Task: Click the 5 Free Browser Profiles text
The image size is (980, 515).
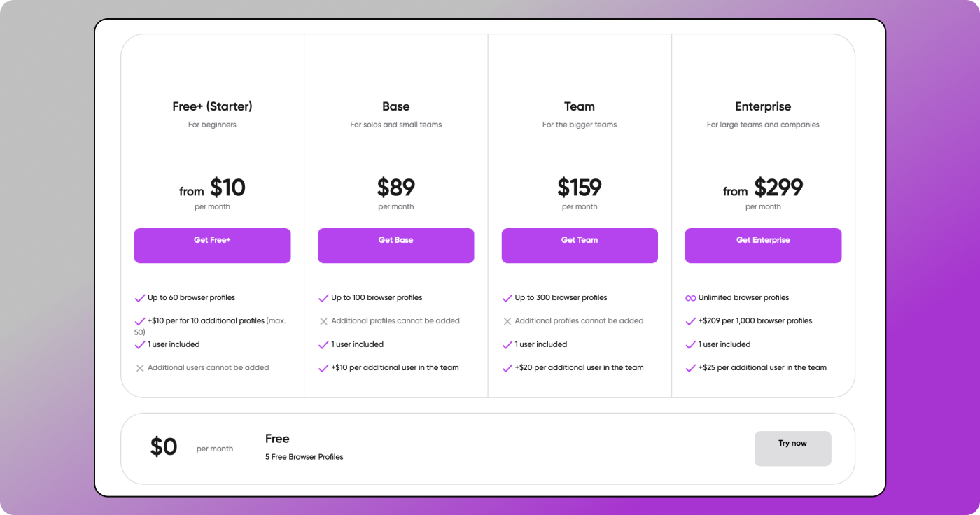Action: [304, 457]
